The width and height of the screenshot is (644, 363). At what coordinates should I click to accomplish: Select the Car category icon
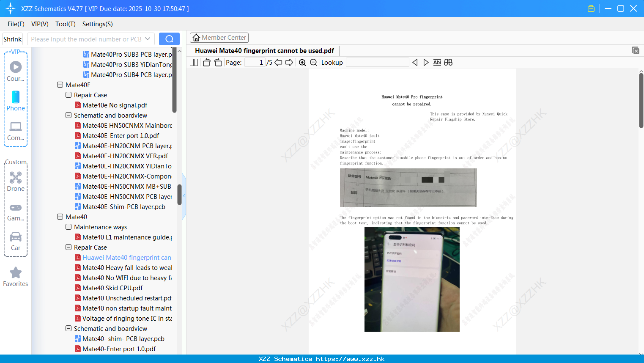pyautogui.click(x=16, y=241)
